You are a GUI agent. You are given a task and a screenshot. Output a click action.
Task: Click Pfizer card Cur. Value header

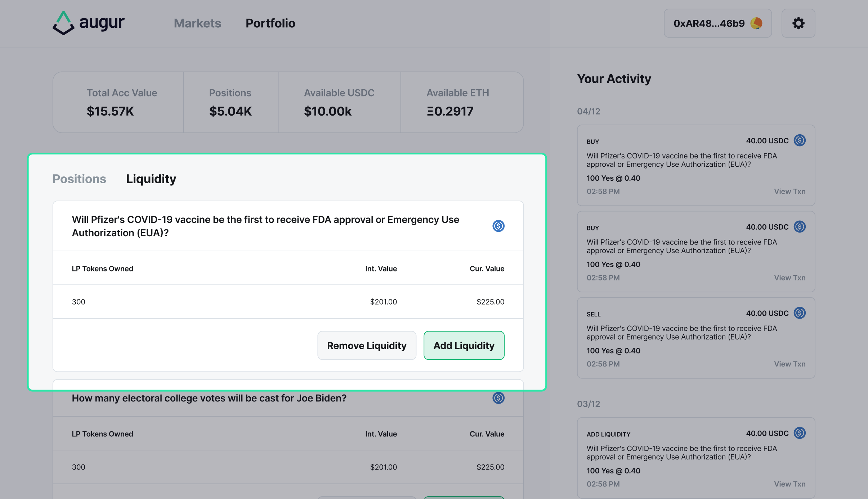[x=487, y=269]
